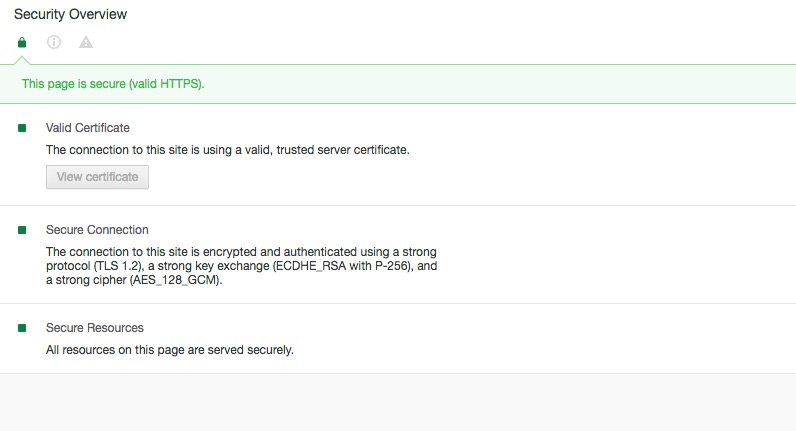Click the Security Overview heading
Image resolution: width=796 pixels, height=431 pixels.
(x=71, y=14)
